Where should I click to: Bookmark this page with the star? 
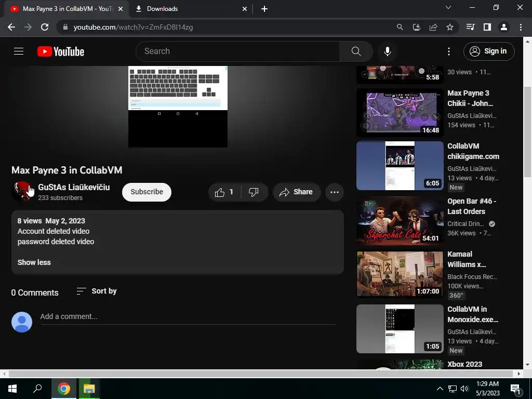click(450, 27)
